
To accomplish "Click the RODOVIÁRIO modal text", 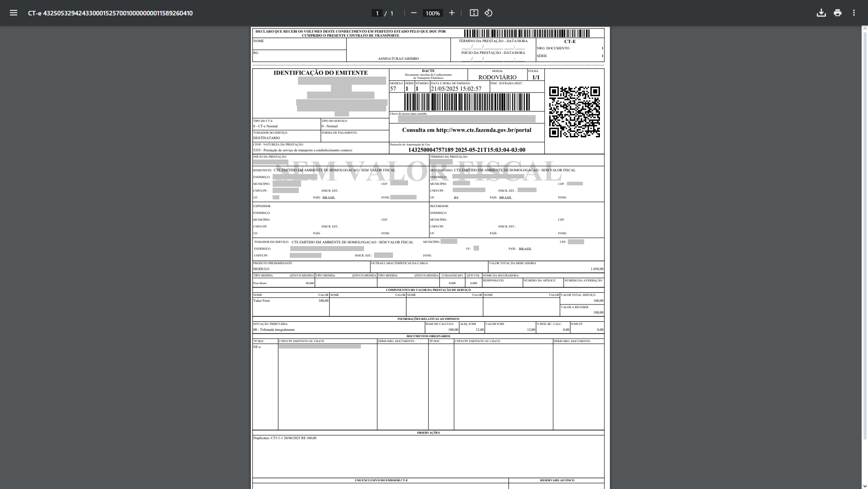I will point(497,77).
